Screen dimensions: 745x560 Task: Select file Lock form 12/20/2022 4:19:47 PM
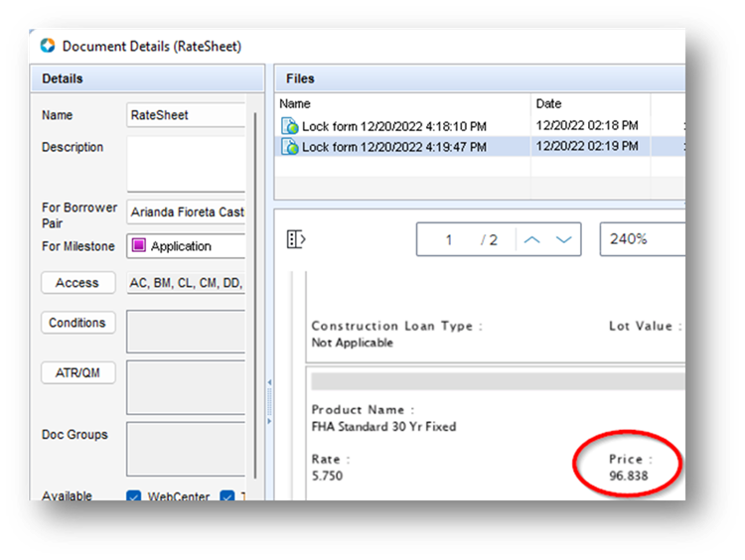click(x=394, y=147)
